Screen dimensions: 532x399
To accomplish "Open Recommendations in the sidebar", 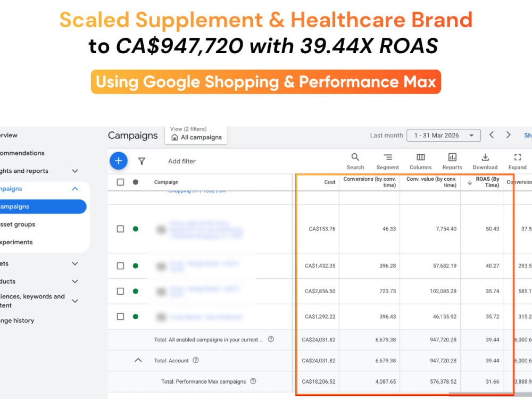I will click(22, 153).
